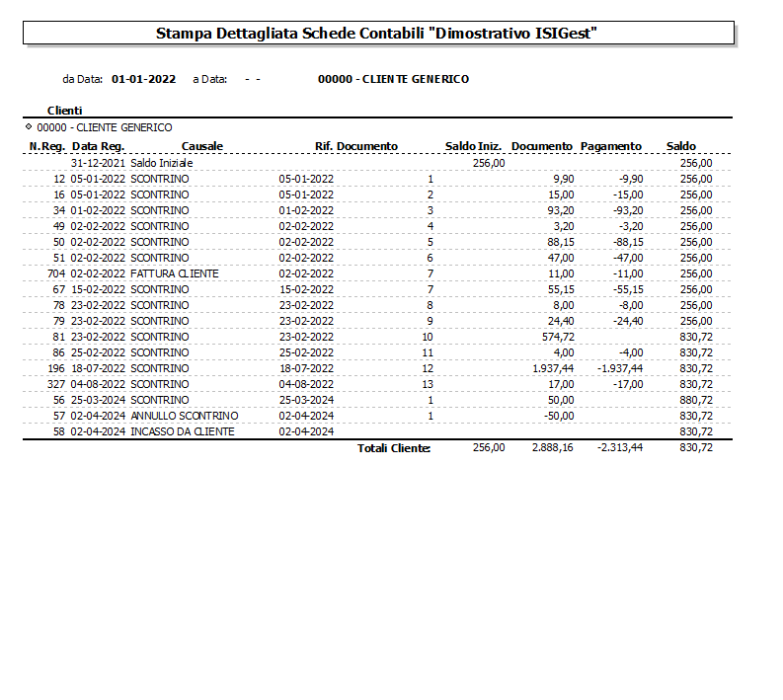Click the 1.937,44 document amount
This screenshot has height=700, width=783.
551,368
